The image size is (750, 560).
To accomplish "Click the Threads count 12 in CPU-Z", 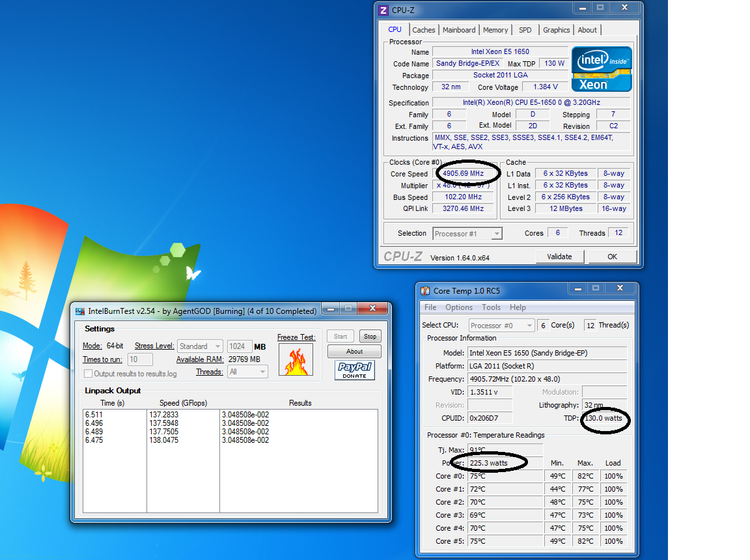I will click(618, 233).
